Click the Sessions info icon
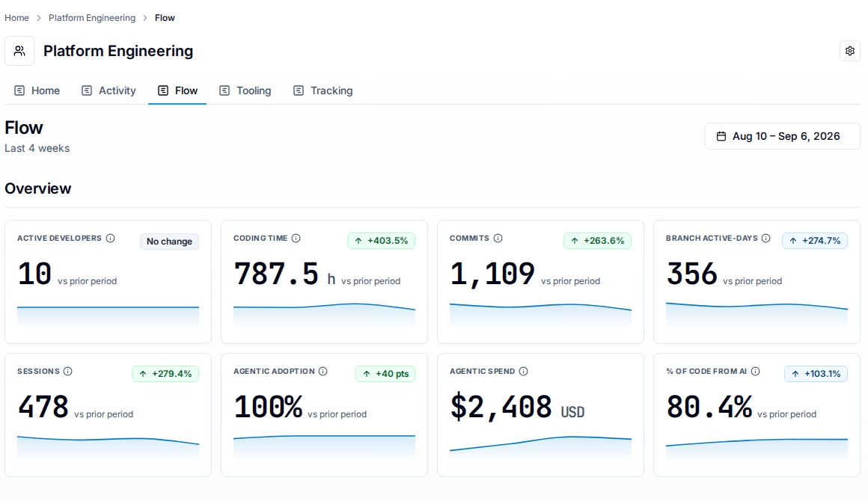868x501 pixels. tap(68, 371)
